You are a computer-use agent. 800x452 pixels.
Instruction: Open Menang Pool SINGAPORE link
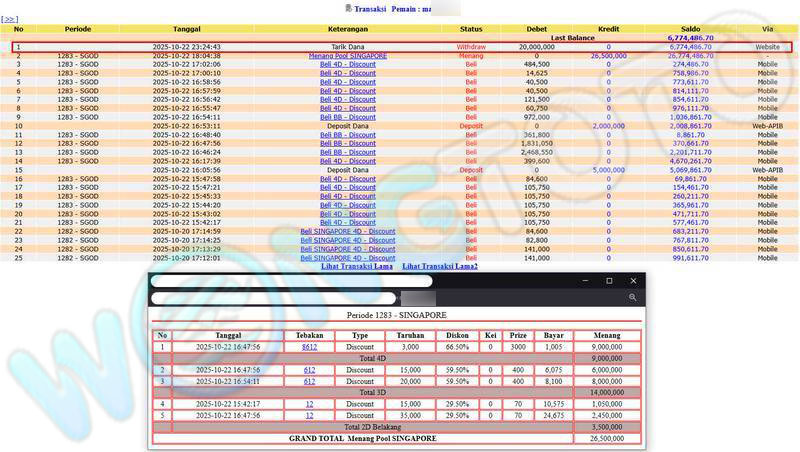pos(348,56)
